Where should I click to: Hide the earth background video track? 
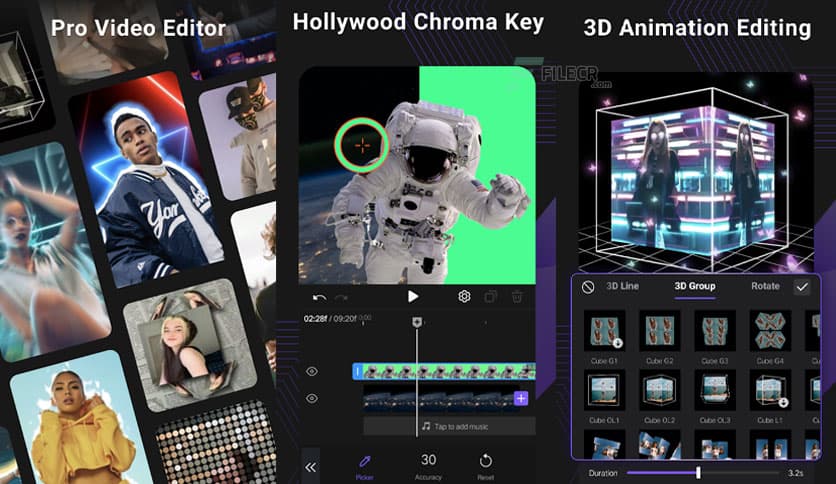pyautogui.click(x=312, y=398)
